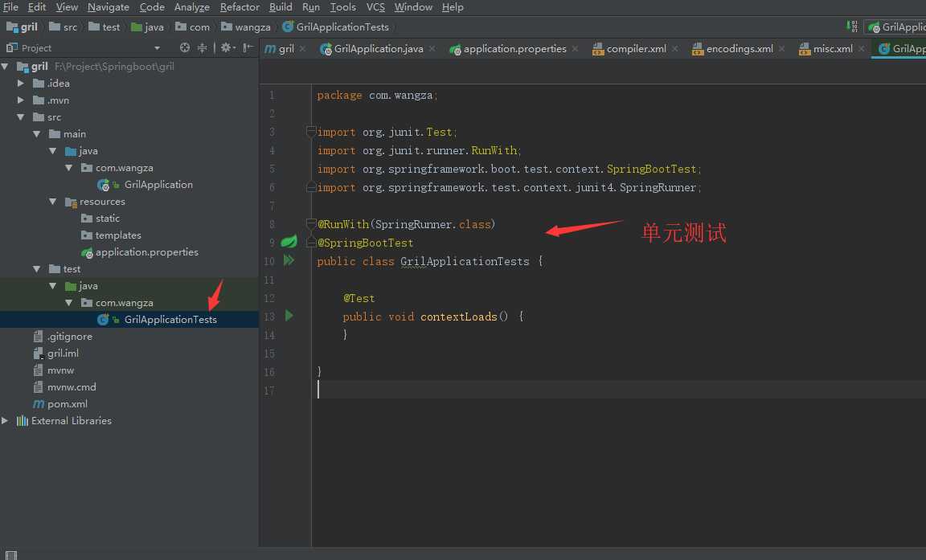Close the application.properties tab
The width and height of the screenshot is (926, 560).
(575, 49)
